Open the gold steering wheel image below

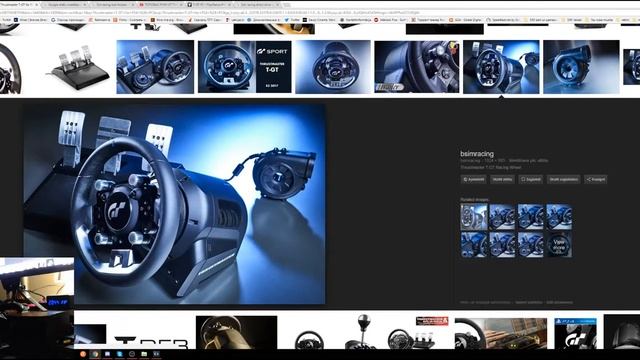[236, 332]
